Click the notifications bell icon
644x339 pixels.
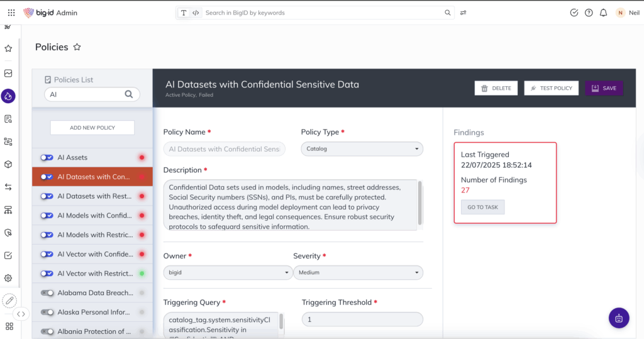coord(604,13)
